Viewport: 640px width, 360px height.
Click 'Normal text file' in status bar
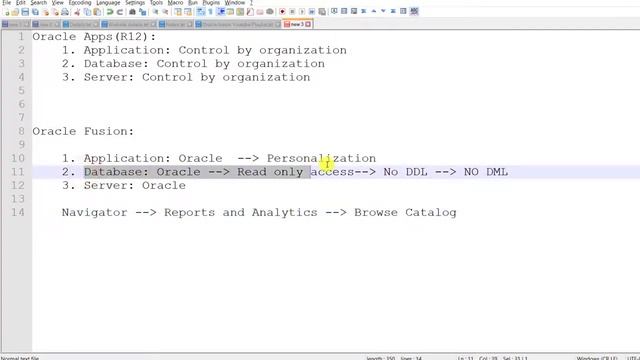(x=20, y=358)
